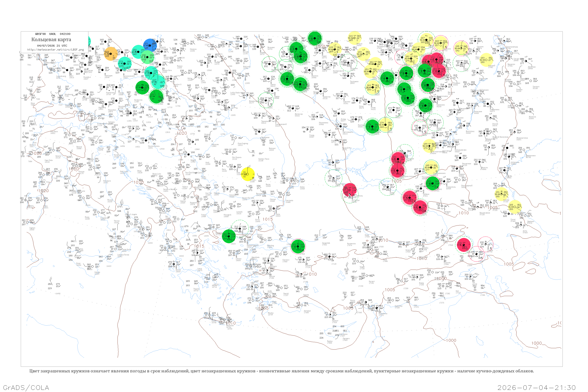Click the 'Chojnice' station label
Viewport: 588px width, 392px height.
193,50
